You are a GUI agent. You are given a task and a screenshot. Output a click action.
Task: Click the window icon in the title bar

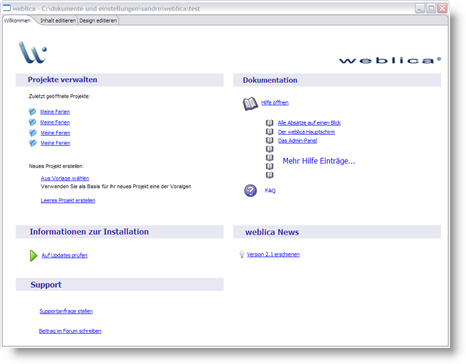(x=7, y=8)
